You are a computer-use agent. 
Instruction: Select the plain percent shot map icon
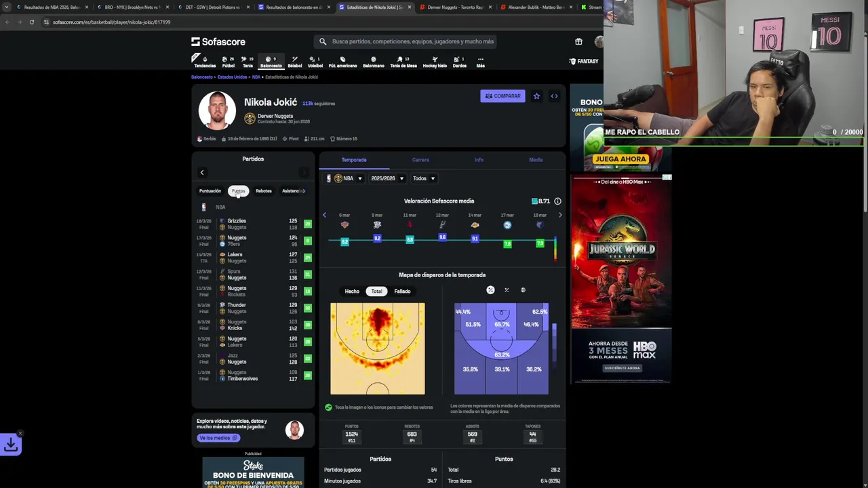[x=507, y=290]
